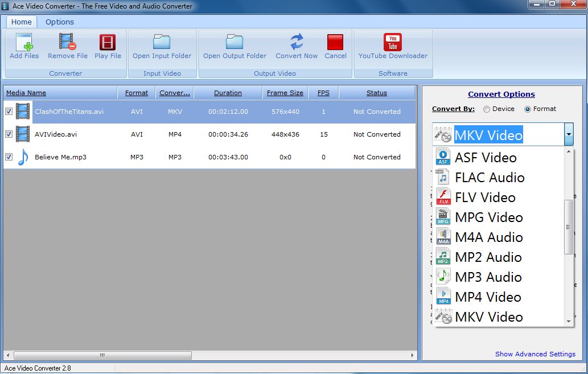Click the Remove File icon
The height and width of the screenshot is (374, 588).
pyautogui.click(x=68, y=43)
